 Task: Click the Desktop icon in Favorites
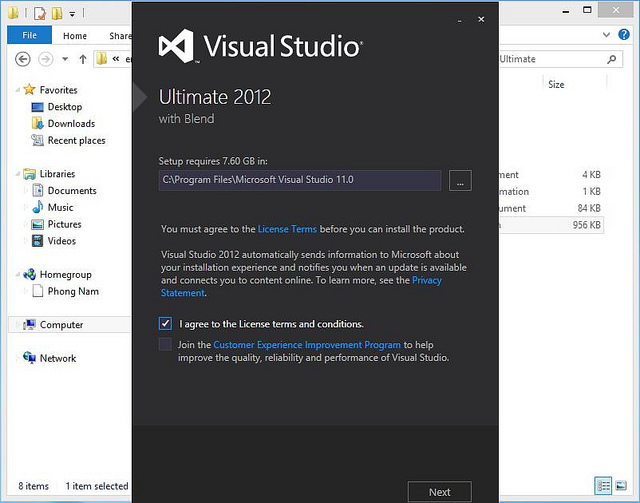coord(37,107)
